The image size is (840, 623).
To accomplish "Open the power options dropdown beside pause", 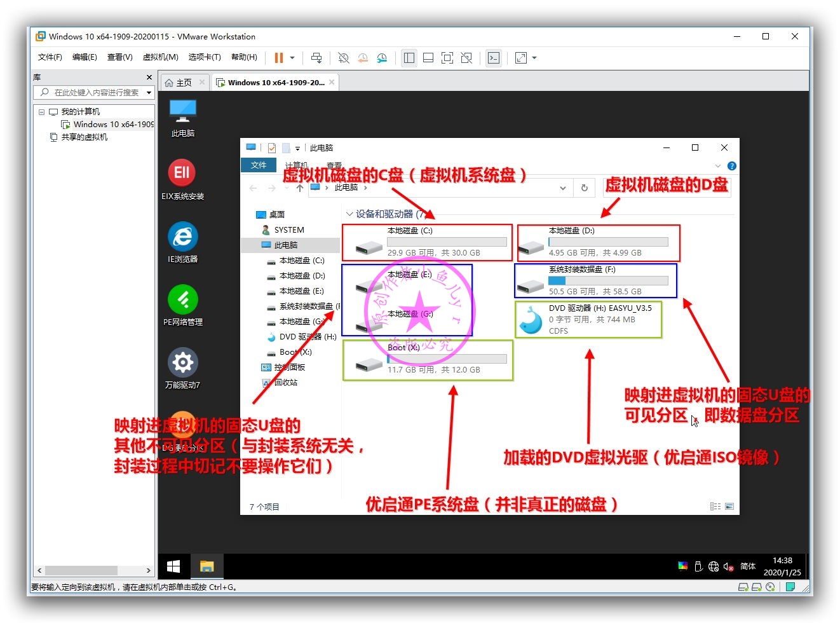I will (x=292, y=58).
